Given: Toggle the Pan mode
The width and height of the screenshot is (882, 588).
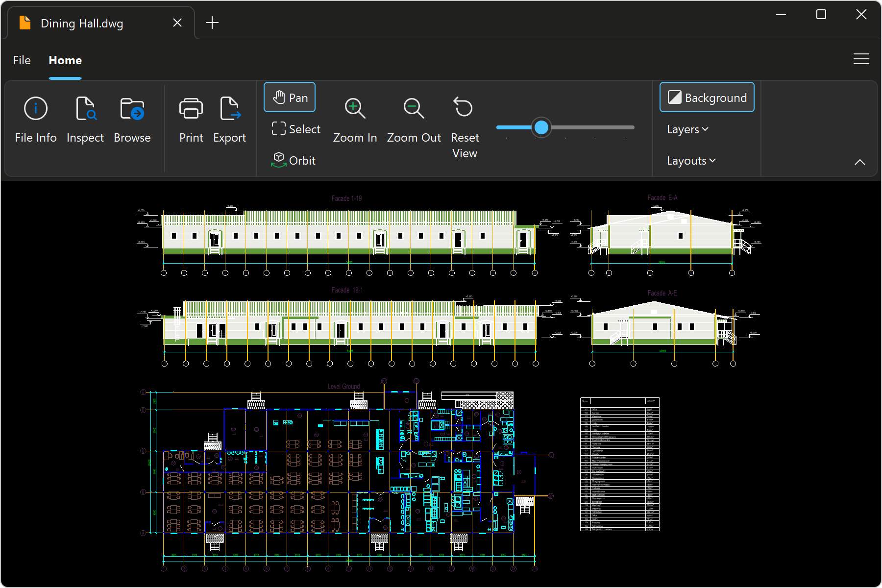Looking at the screenshot, I should coord(290,98).
